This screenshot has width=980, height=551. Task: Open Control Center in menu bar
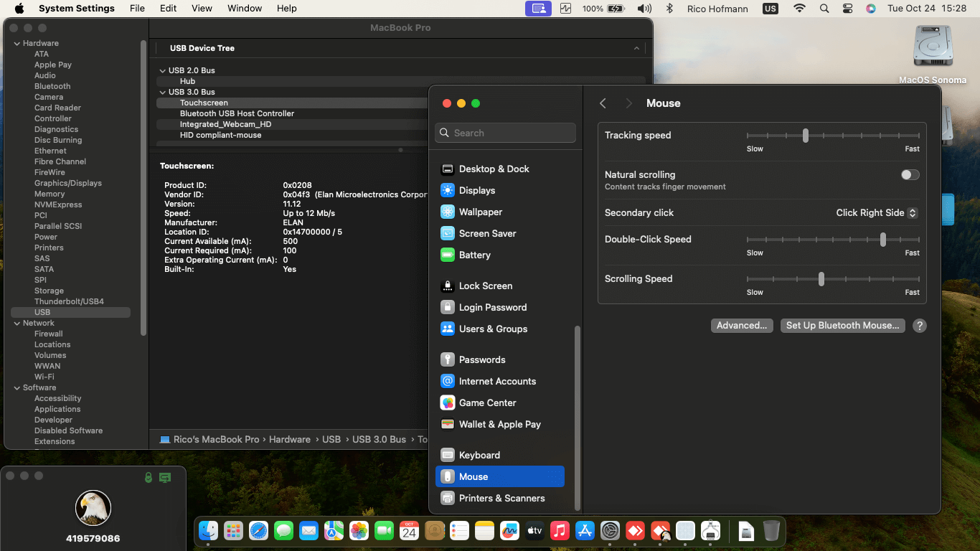coord(847,9)
